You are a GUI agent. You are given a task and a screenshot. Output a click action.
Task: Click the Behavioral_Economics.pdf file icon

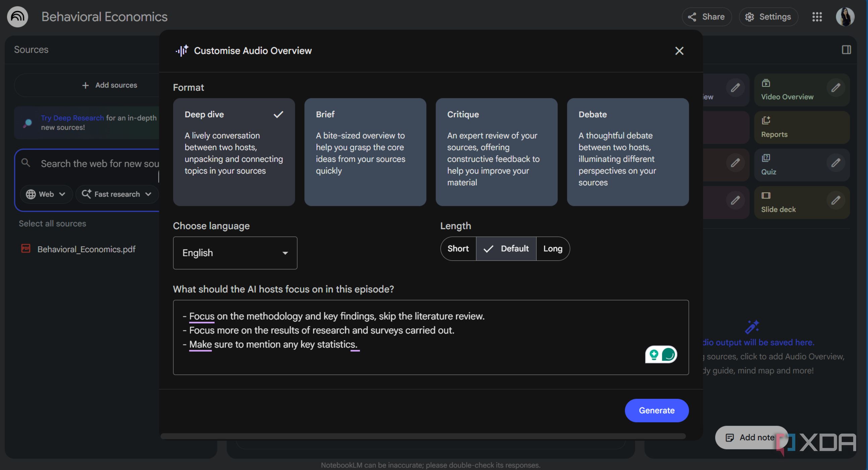[x=25, y=248]
